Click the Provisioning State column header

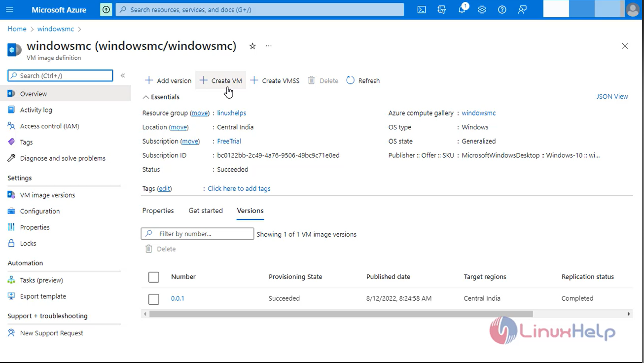(x=295, y=277)
